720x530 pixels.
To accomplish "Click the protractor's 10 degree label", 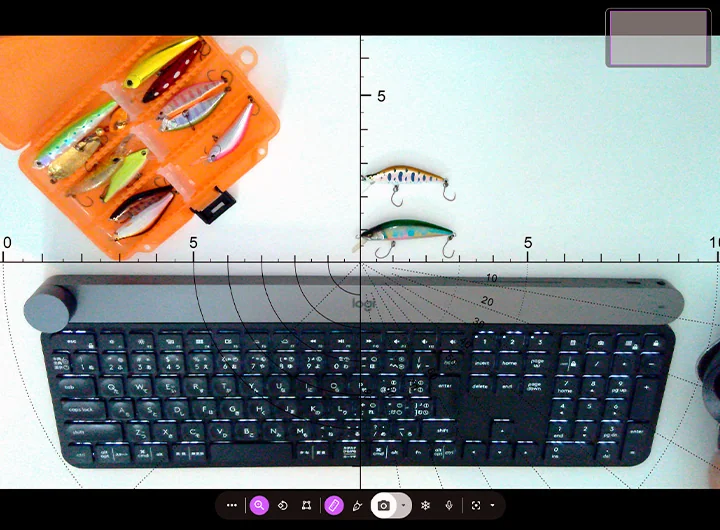I will [491, 278].
